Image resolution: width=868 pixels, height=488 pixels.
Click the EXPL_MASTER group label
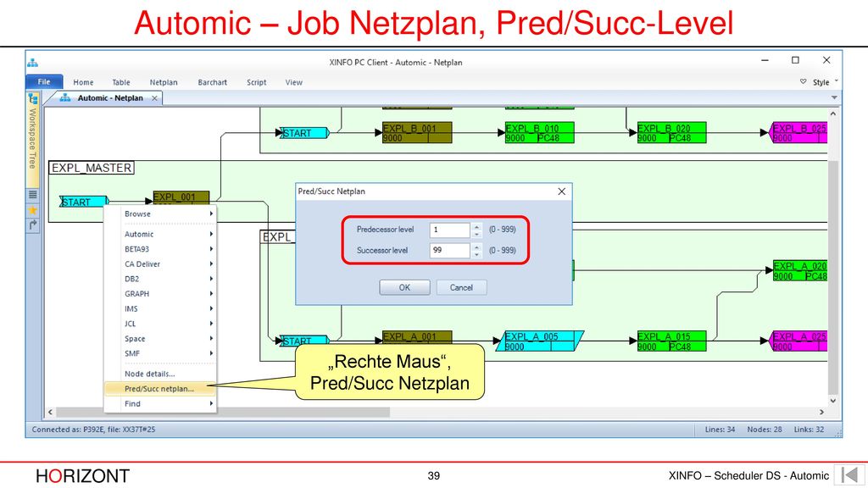(x=92, y=168)
